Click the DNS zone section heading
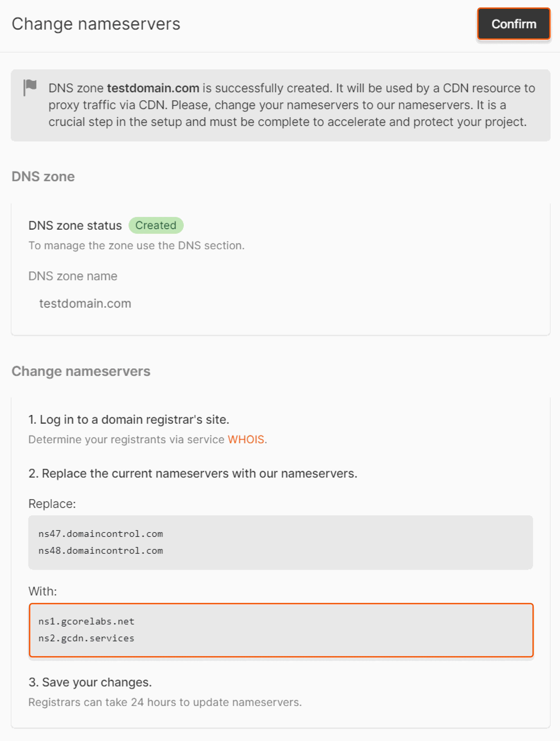The height and width of the screenshot is (741, 560). (x=43, y=176)
